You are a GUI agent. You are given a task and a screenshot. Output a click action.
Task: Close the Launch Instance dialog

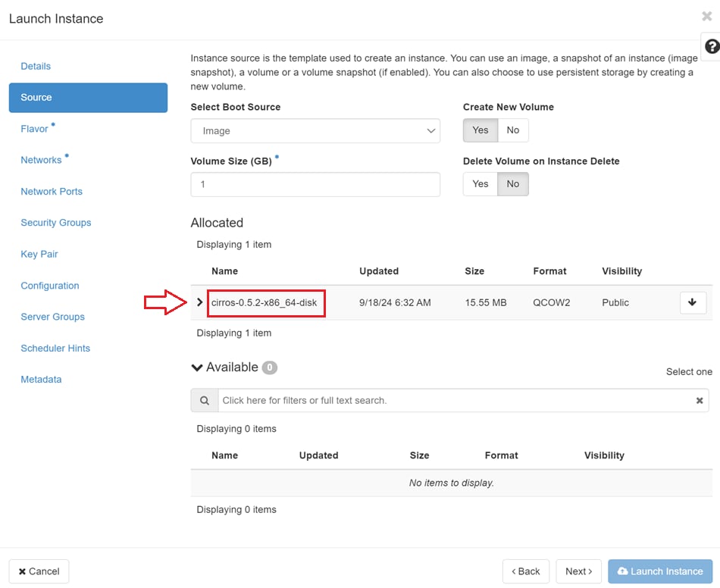pyautogui.click(x=706, y=17)
